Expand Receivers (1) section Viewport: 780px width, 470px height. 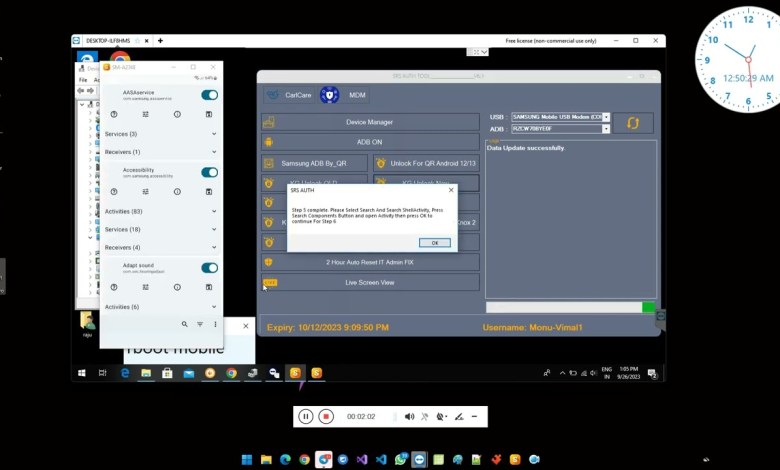pyautogui.click(x=161, y=152)
